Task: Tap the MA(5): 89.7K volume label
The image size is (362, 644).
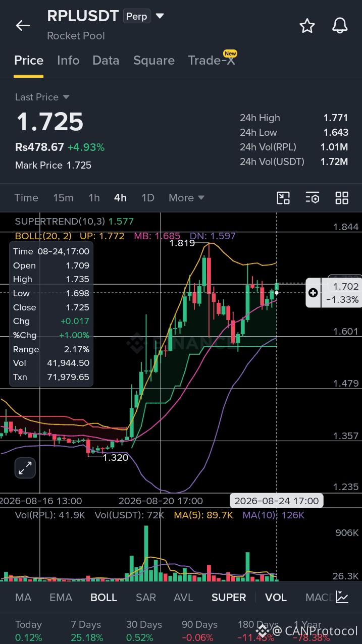Action: click(x=203, y=515)
